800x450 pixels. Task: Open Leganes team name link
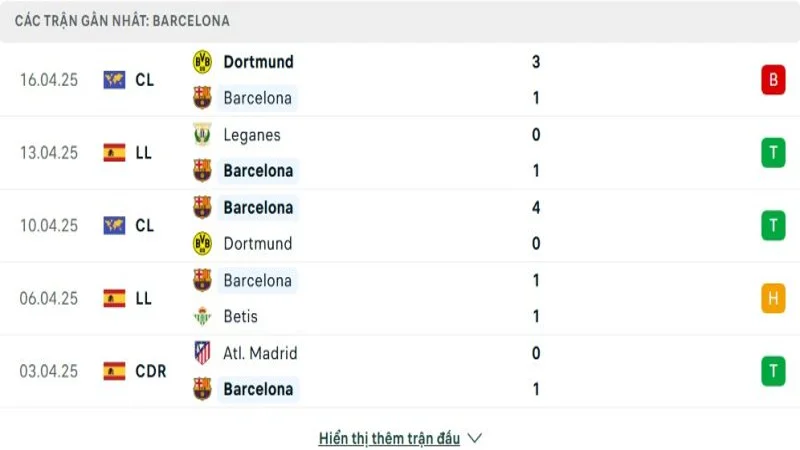(252, 135)
